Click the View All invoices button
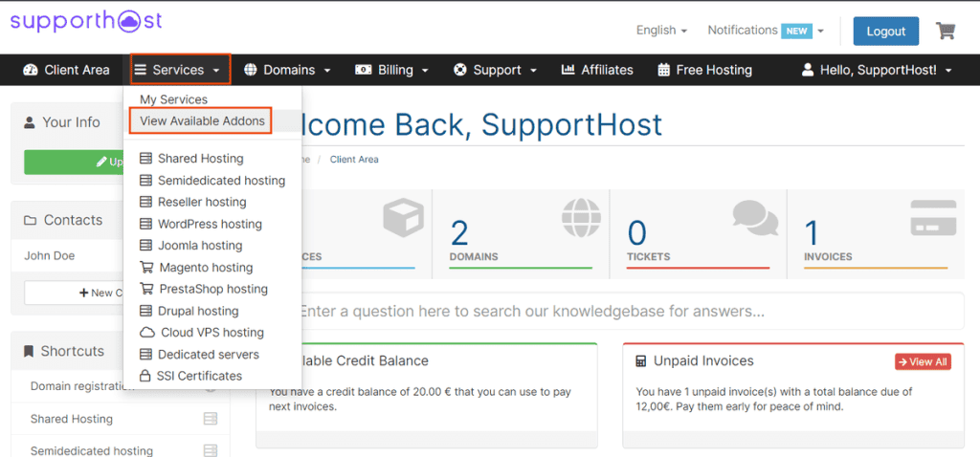The width and height of the screenshot is (980, 457). pos(923,362)
